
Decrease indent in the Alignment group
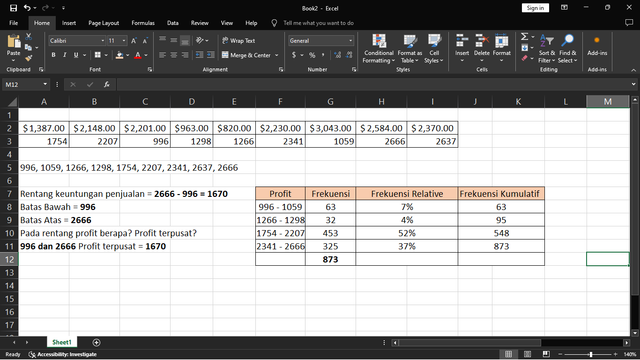pyautogui.click(x=199, y=55)
